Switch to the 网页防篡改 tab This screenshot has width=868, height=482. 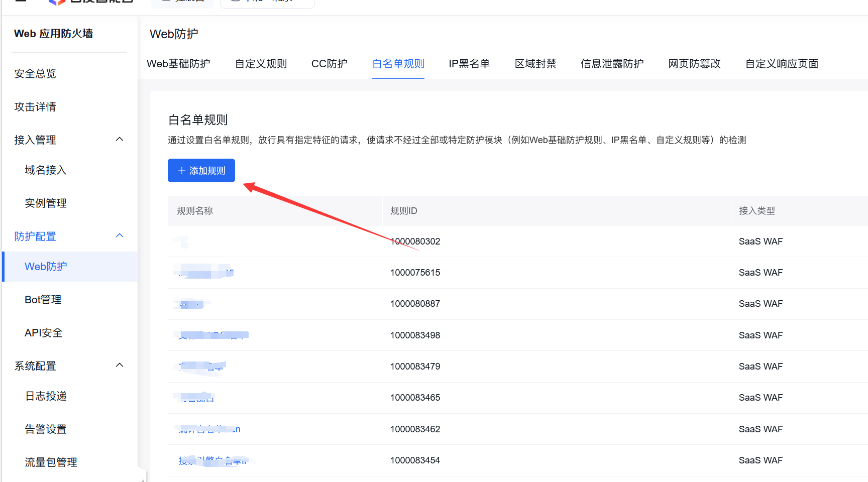[694, 64]
